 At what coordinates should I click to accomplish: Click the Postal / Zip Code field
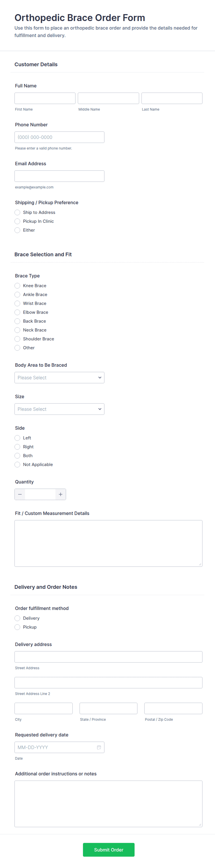click(173, 709)
